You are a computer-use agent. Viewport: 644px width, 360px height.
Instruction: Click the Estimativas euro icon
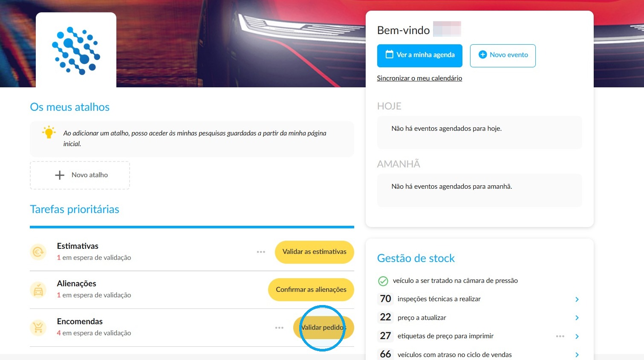point(38,252)
